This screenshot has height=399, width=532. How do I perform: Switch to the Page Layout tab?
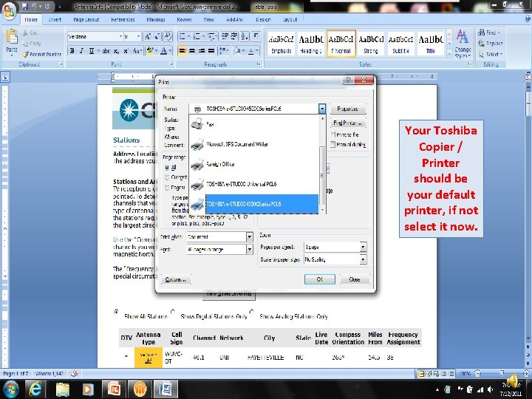pyautogui.click(x=86, y=19)
